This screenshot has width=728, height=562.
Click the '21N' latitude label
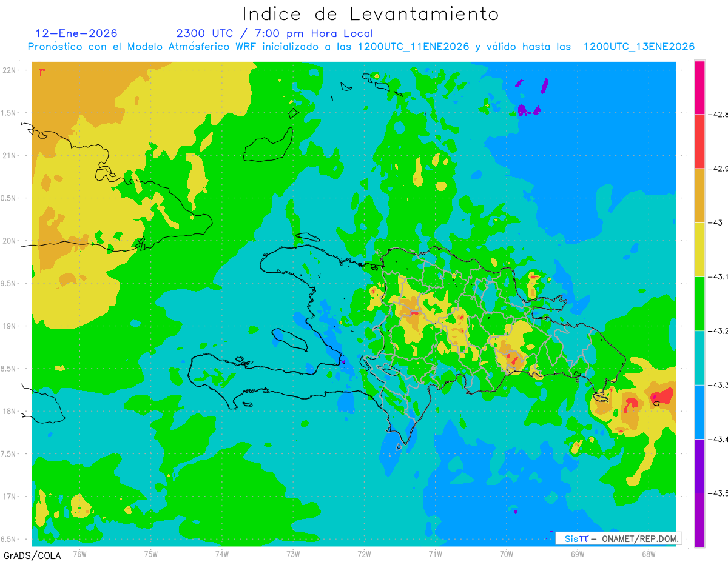point(10,155)
